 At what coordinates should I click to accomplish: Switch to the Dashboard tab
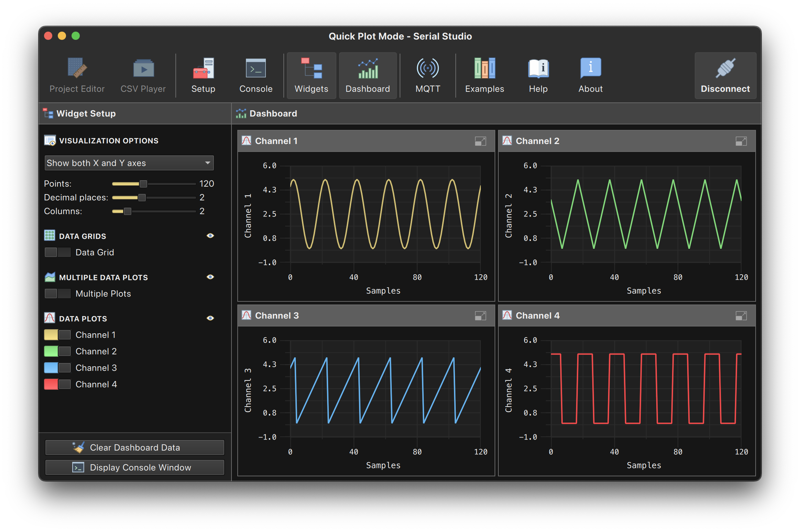(x=368, y=74)
